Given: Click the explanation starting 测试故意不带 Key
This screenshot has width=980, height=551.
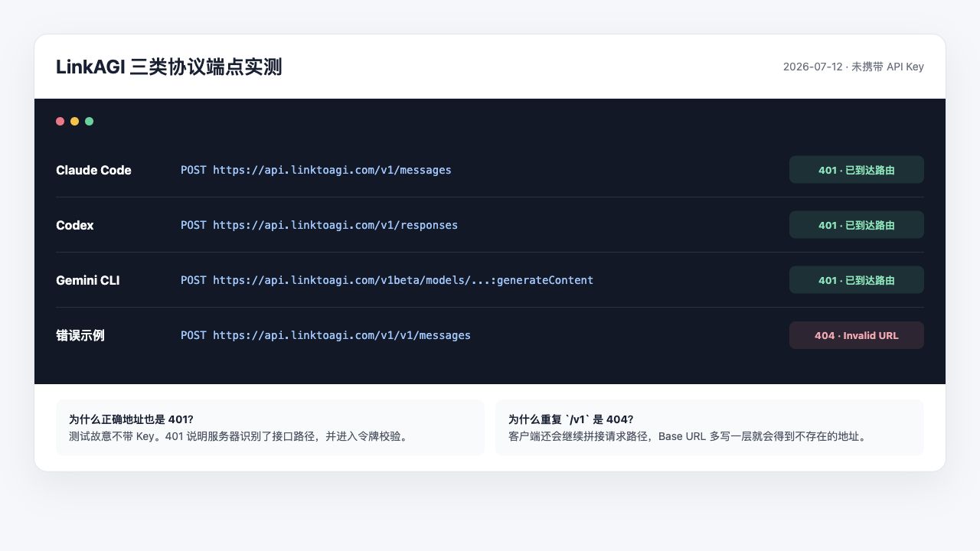Looking at the screenshot, I should [239, 436].
